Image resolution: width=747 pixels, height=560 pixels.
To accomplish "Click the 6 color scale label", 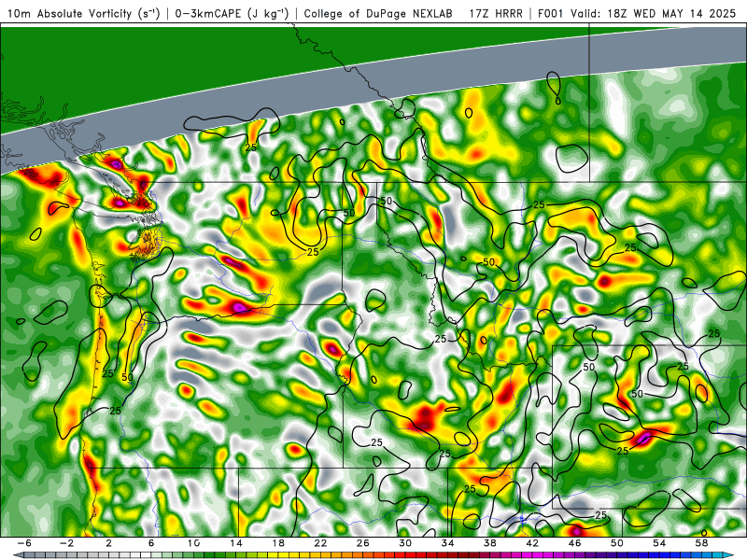I will click(151, 543).
